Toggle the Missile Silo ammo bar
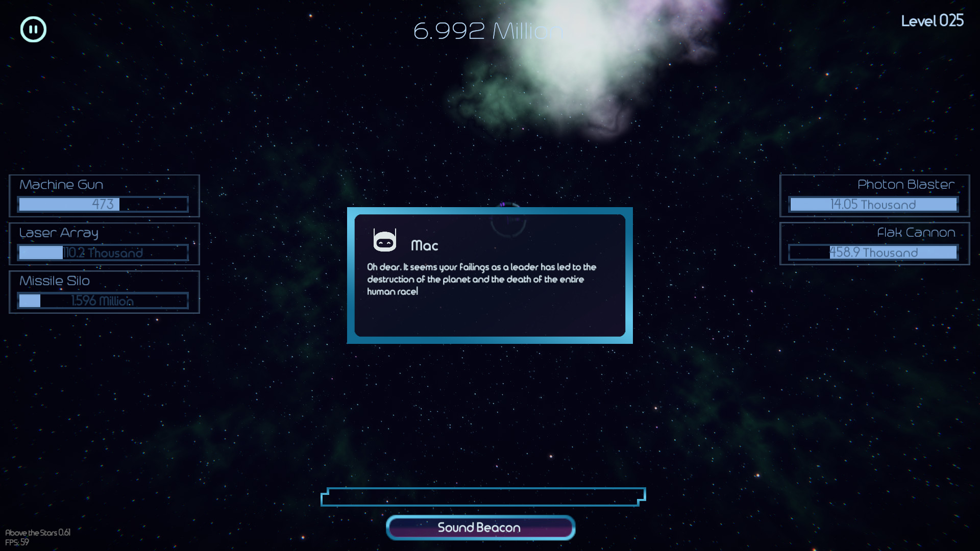980x551 pixels. click(x=103, y=300)
